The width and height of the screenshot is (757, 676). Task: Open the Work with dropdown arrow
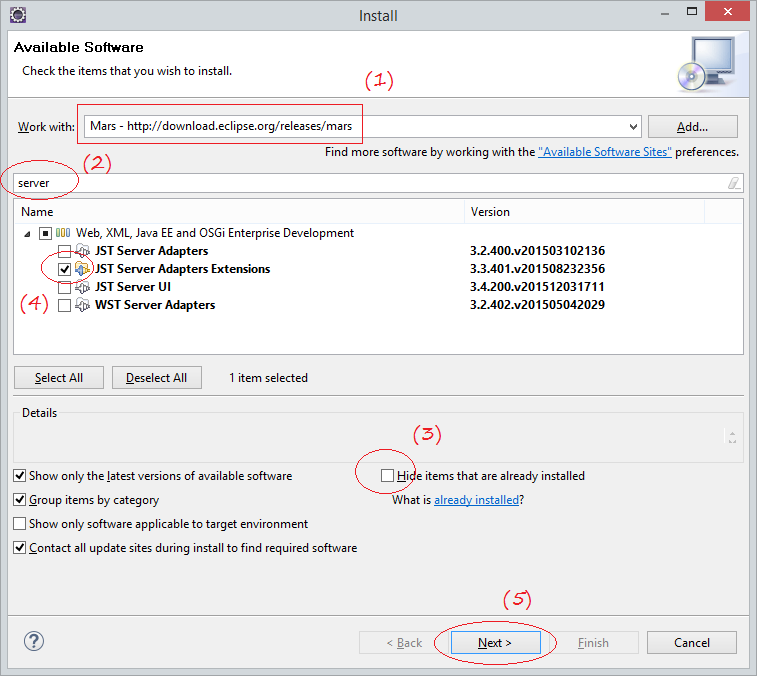point(633,127)
